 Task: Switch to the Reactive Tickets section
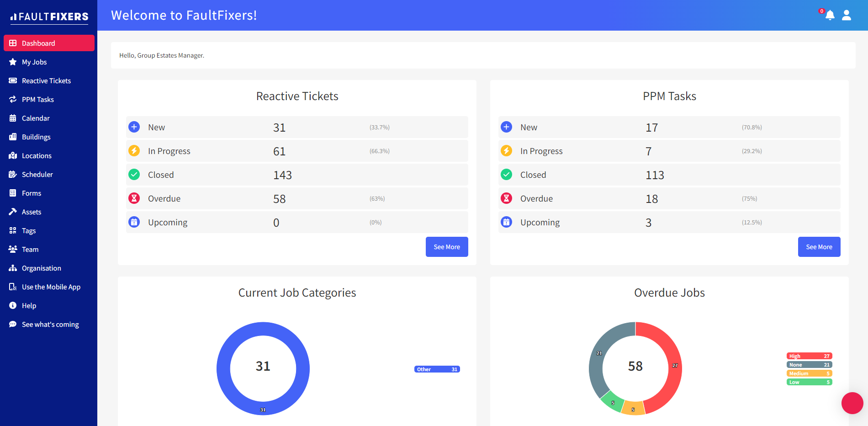click(x=46, y=80)
